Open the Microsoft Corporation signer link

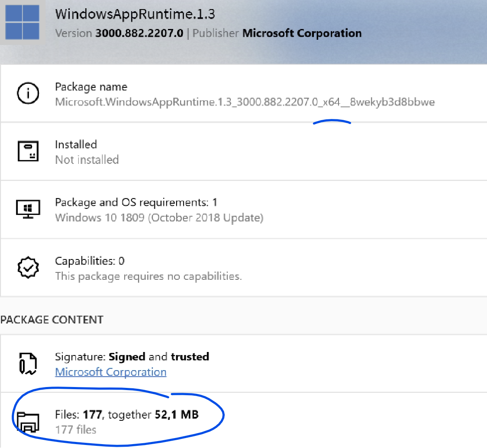[110, 372]
